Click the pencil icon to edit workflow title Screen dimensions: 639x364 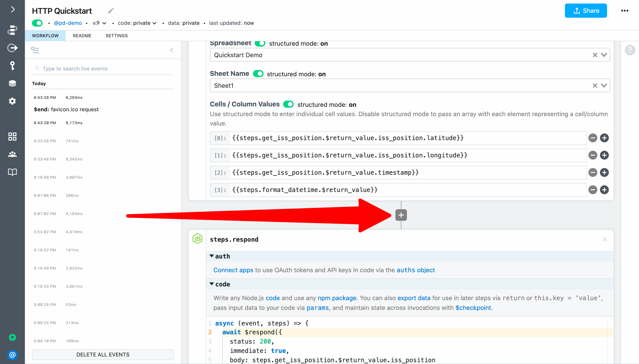(x=111, y=11)
